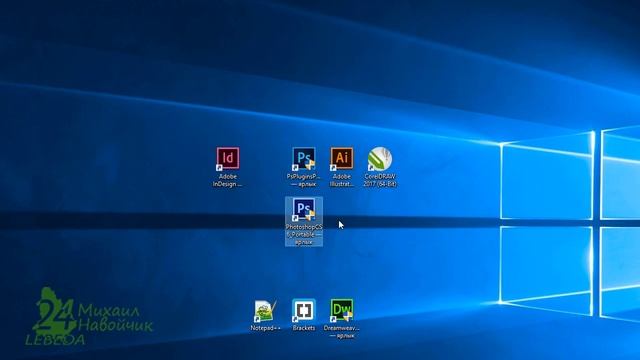
Task: Click the 'Notepad++' label text
Action: [266, 328]
